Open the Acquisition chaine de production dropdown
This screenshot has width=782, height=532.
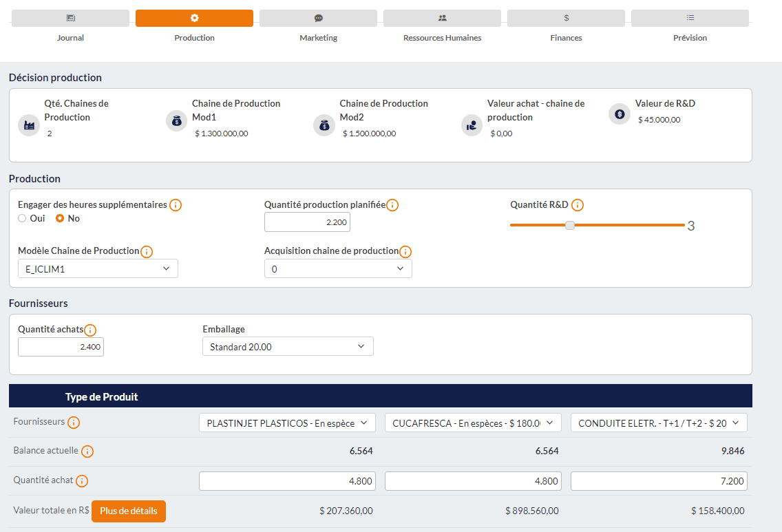tap(338, 269)
